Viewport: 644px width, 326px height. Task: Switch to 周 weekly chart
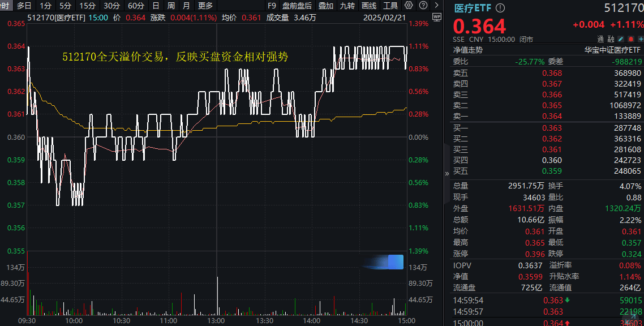coord(171,5)
